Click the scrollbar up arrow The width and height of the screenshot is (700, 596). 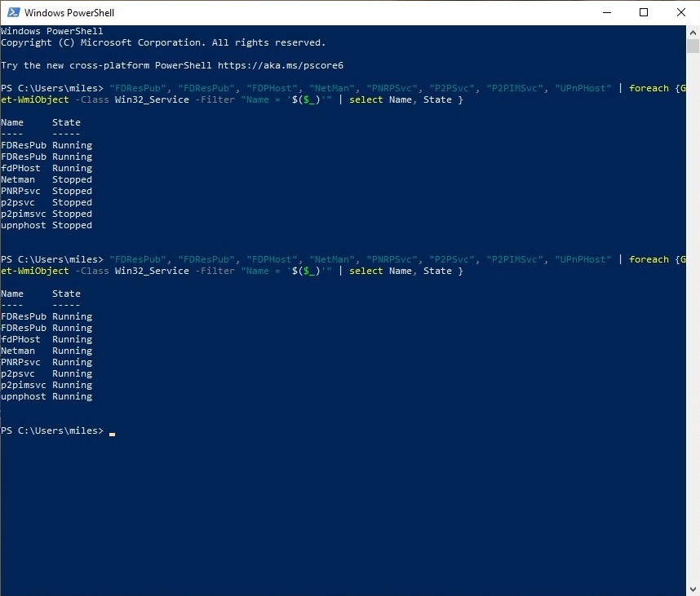pos(693,32)
